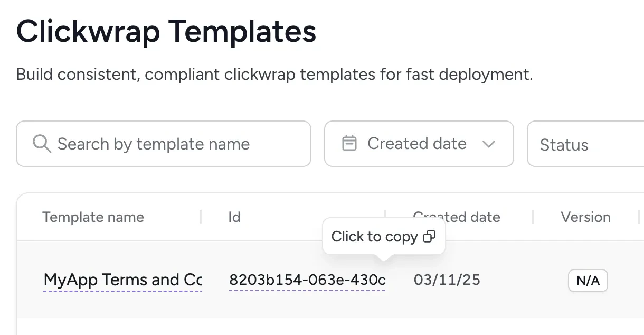The width and height of the screenshot is (644, 335).
Task: Click the date value 03/11/25
Action: [x=447, y=280]
